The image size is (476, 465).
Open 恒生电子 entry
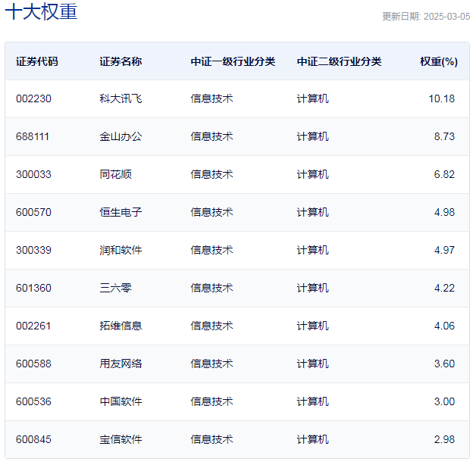pyautogui.click(x=121, y=212)
